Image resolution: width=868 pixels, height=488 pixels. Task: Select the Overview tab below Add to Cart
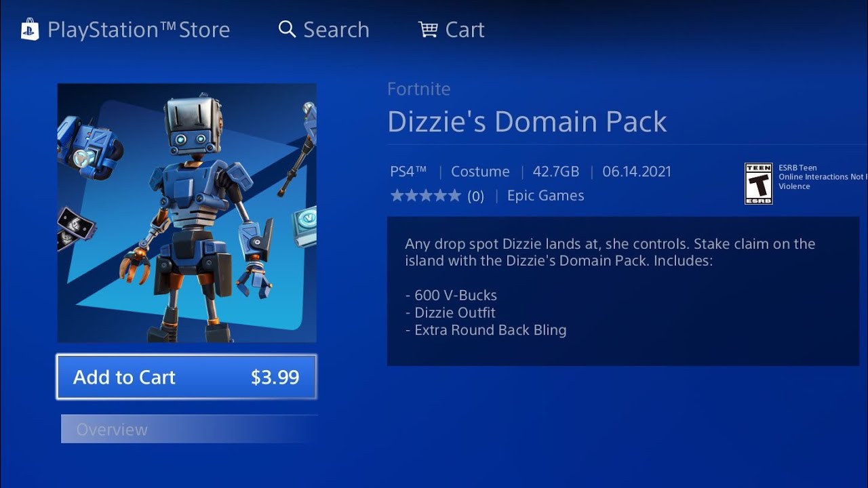pos(189,429)
